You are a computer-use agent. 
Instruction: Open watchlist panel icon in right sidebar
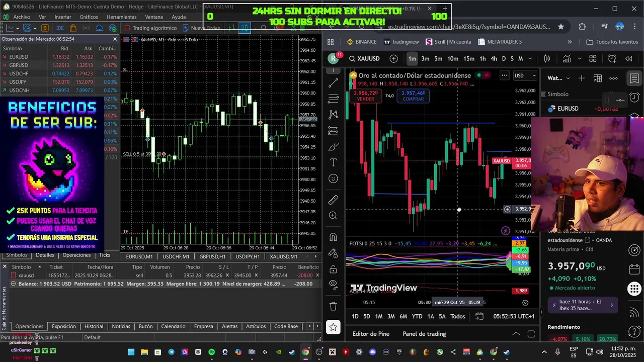pyautogui.click(x=634, y=78)
